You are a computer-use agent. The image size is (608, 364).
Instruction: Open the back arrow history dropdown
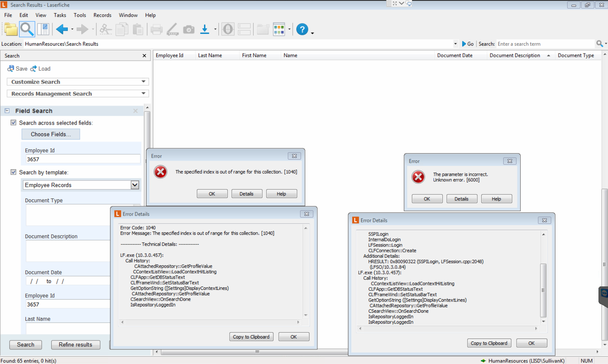[x=72, y=29]
